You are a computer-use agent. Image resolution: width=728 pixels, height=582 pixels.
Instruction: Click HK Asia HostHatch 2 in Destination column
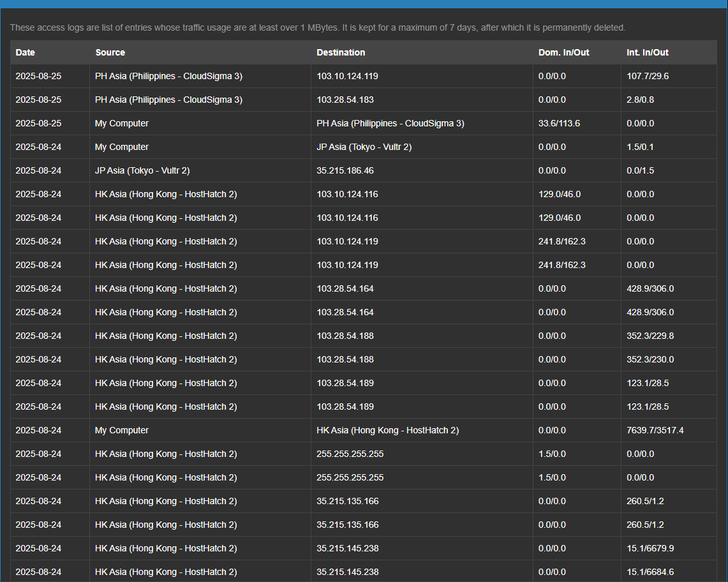click(387, 430)
